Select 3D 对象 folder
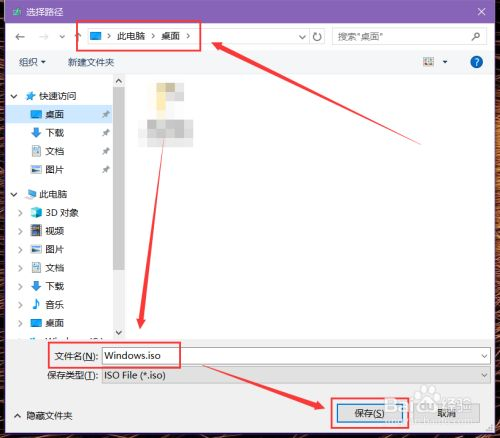This screenshot has height=438, width=500. pyautogui.click(x=62, y=213)
